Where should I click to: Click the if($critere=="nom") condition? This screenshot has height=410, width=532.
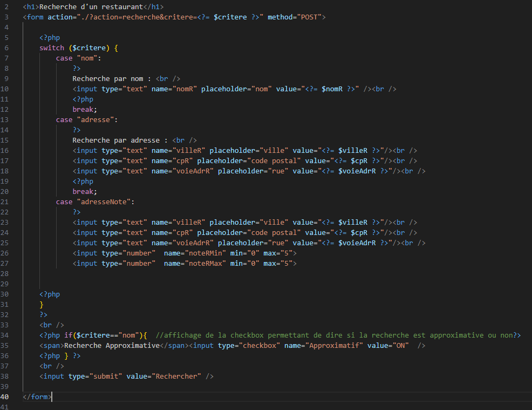click(104, 335)
